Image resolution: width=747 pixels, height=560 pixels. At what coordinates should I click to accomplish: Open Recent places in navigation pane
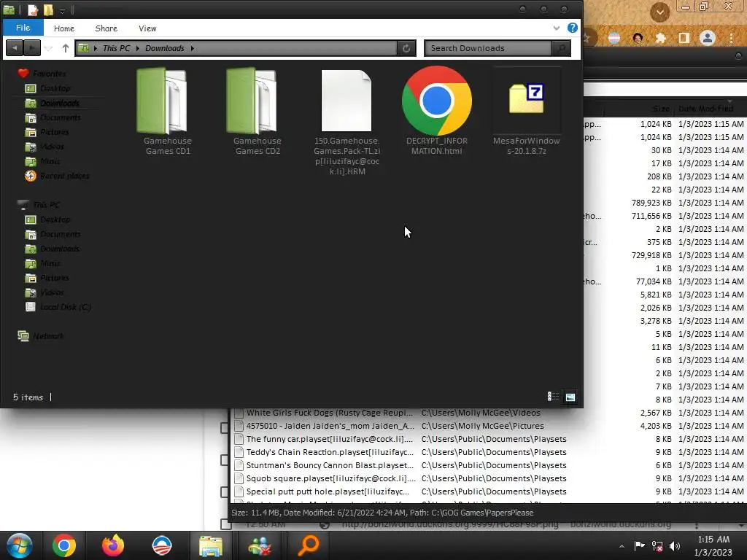coord(64,176)
